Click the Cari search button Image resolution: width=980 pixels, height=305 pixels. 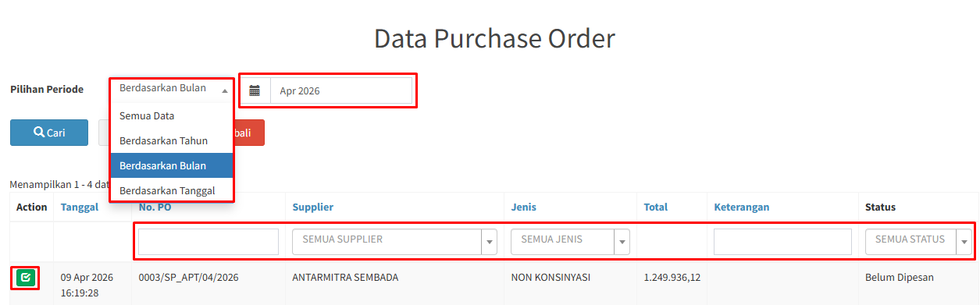49,133
